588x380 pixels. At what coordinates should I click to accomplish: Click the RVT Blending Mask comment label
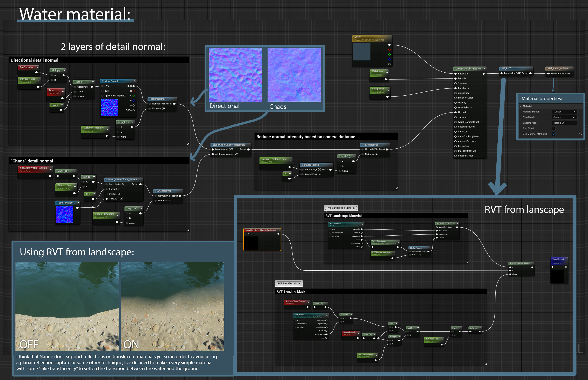289,284
